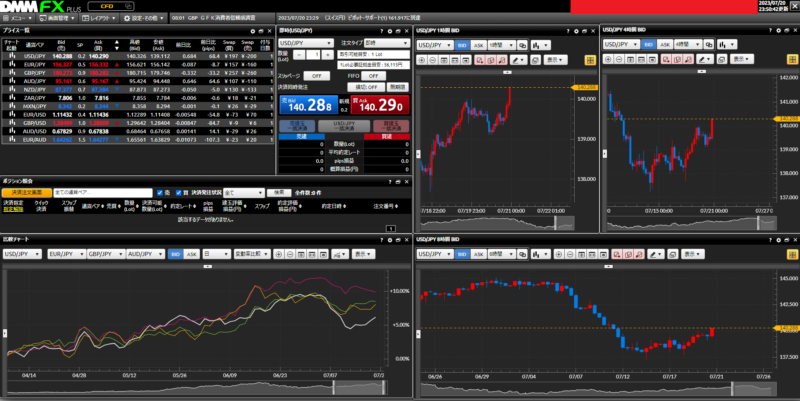Expand the 注文タイプ order type dropdown
Screen dimensions: 800x401
(387, 44)
